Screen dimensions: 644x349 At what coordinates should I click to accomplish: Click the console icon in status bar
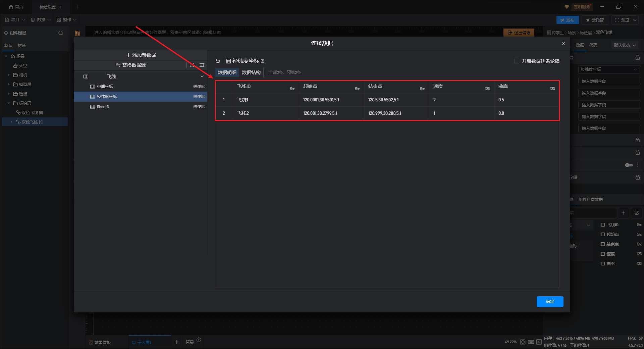pyautogui.click(x=539, y=342)
